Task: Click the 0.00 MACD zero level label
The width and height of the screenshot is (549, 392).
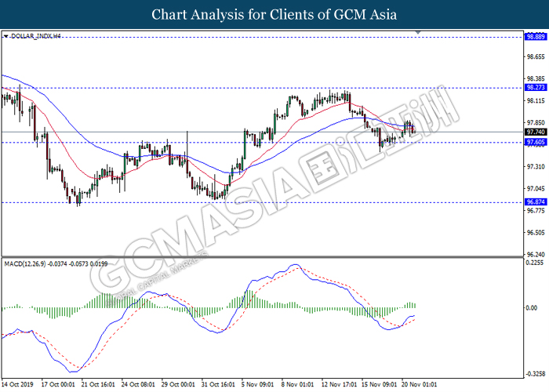Action: [533, 307]
